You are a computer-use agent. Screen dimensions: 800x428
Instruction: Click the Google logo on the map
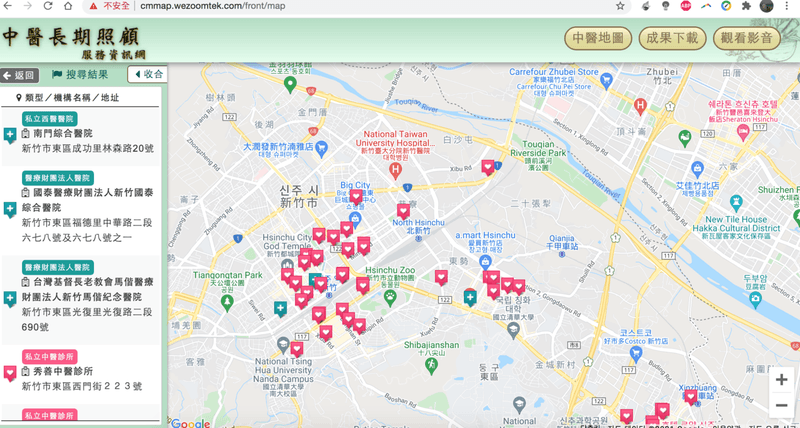[190, 423]
